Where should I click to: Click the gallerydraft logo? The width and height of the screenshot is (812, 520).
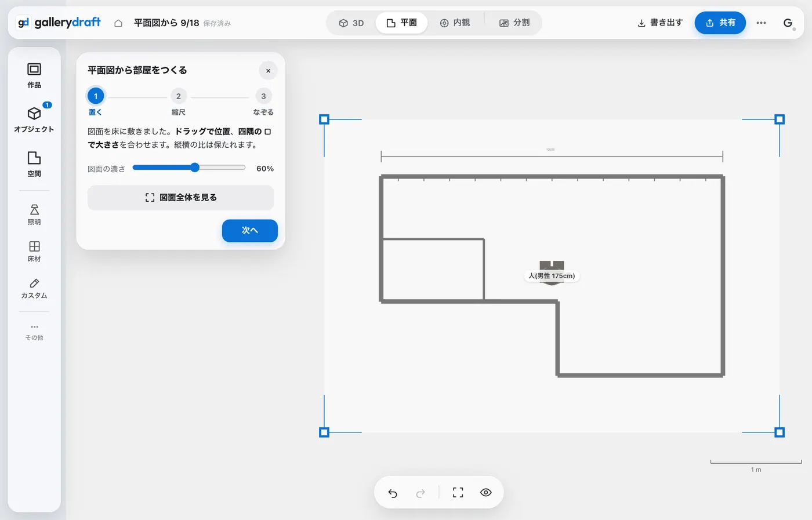(x=59, y=23)
